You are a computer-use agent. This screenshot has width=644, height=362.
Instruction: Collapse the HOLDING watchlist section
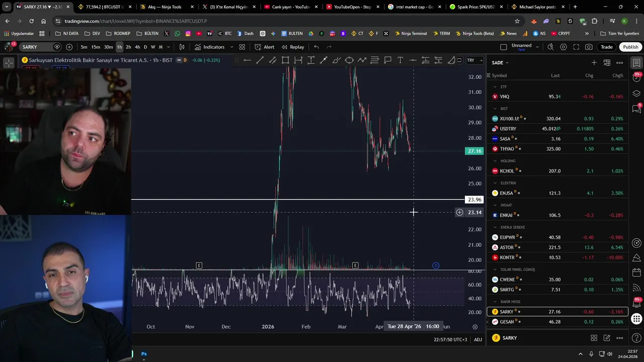click(495, 161)
